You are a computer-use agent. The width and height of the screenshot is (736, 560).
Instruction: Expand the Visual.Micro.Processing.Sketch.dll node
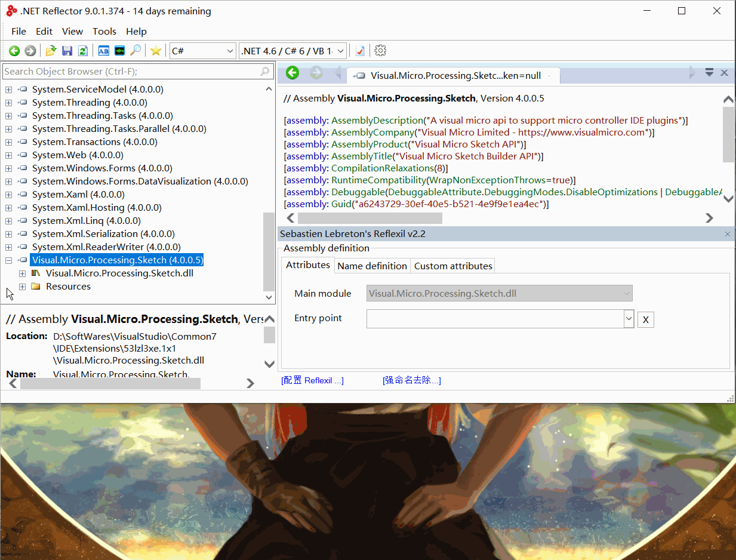tap(22, 273)
